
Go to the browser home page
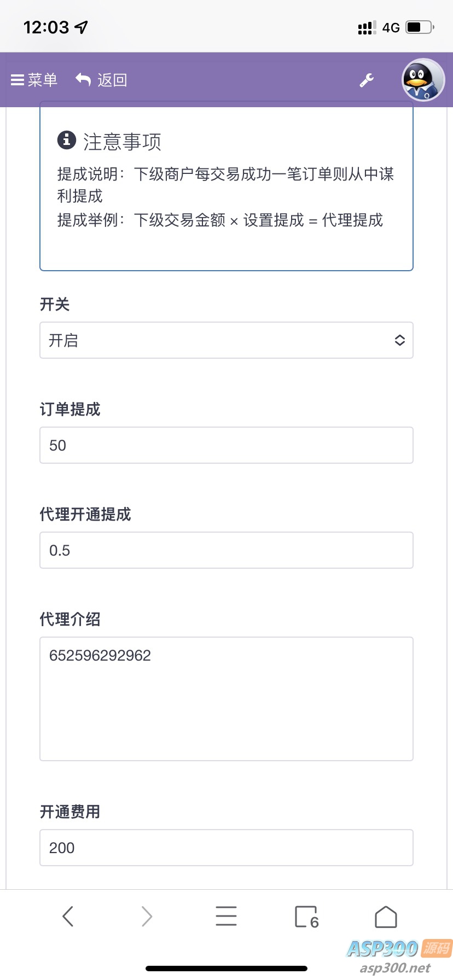386,917
